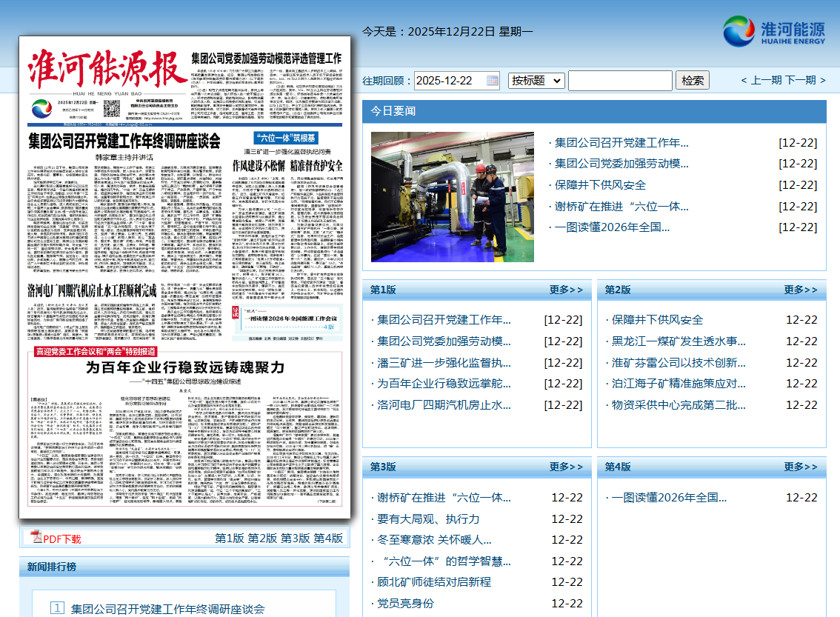The image size is (840, 617).
Task: Click the Huaihe Energy logo
Action: click(774, 31)
